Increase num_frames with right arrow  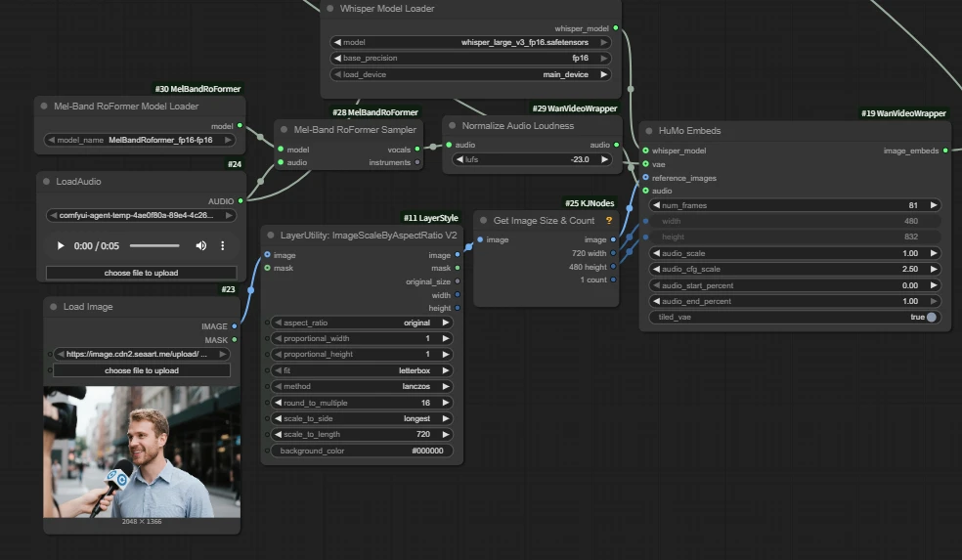pos(934,205)
